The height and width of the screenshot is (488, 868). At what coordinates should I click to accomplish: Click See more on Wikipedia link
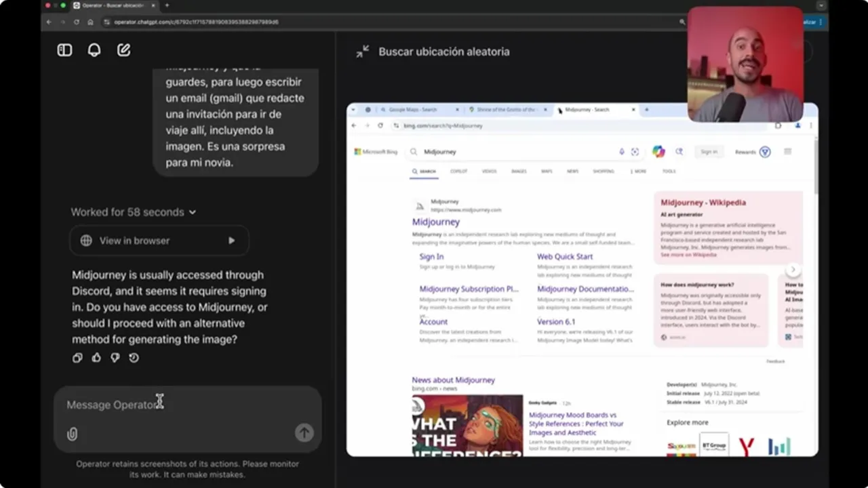point(688,255)
